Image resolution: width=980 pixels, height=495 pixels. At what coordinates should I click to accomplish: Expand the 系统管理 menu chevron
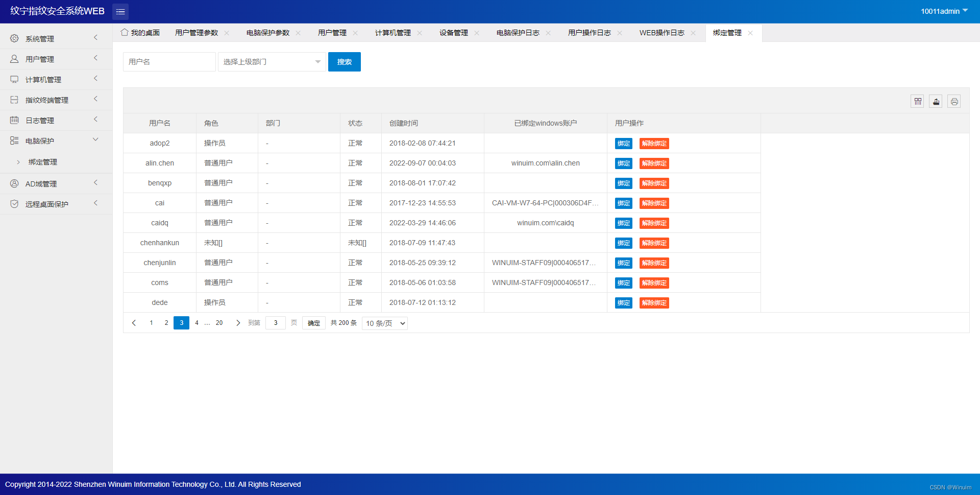[x=95, y=38]
